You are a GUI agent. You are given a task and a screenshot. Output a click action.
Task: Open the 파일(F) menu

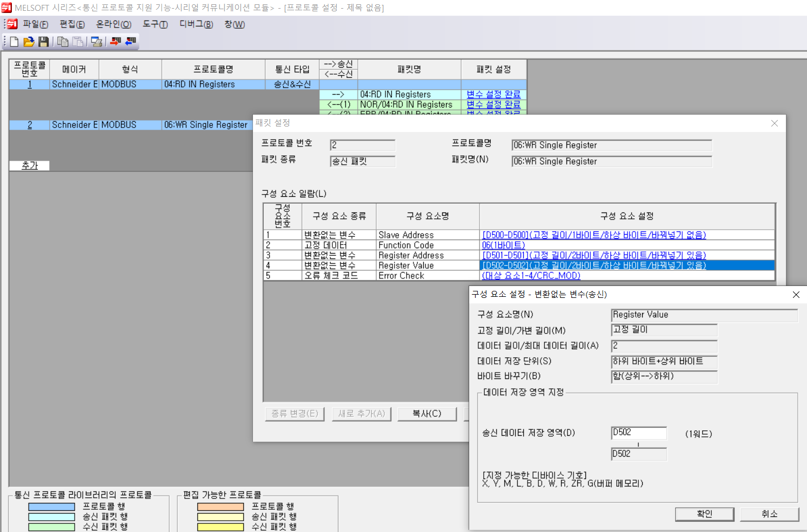point(36,24)
